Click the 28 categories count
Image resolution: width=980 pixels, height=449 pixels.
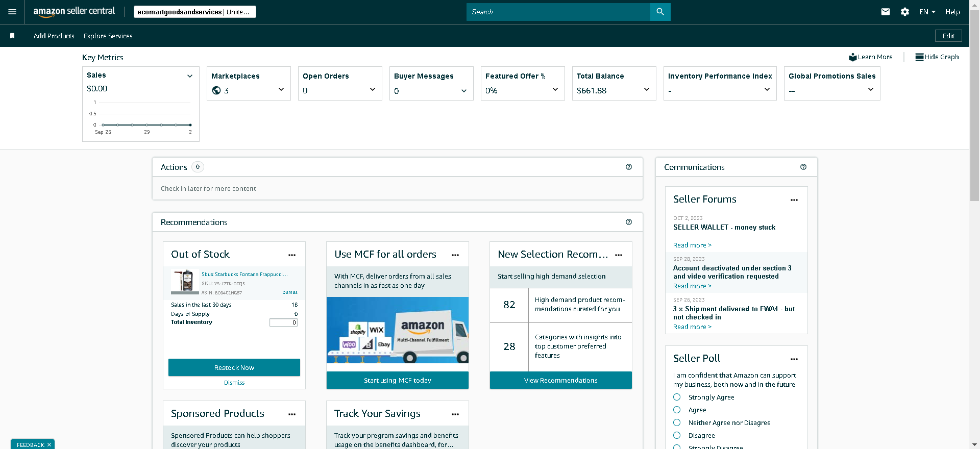pos(509,346)
